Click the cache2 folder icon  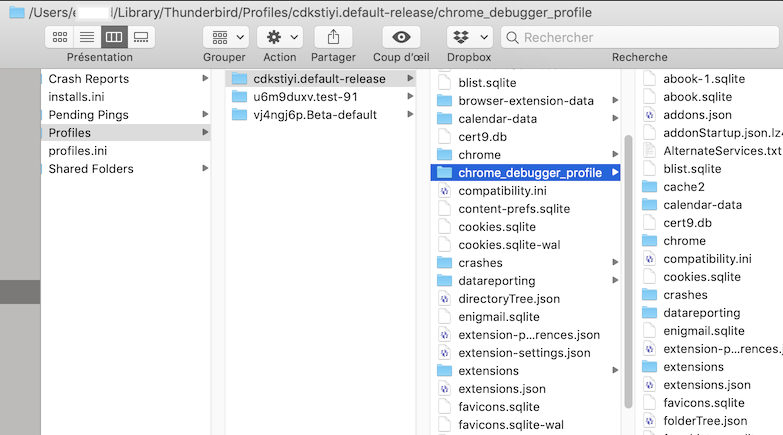[x=650, y=187]
